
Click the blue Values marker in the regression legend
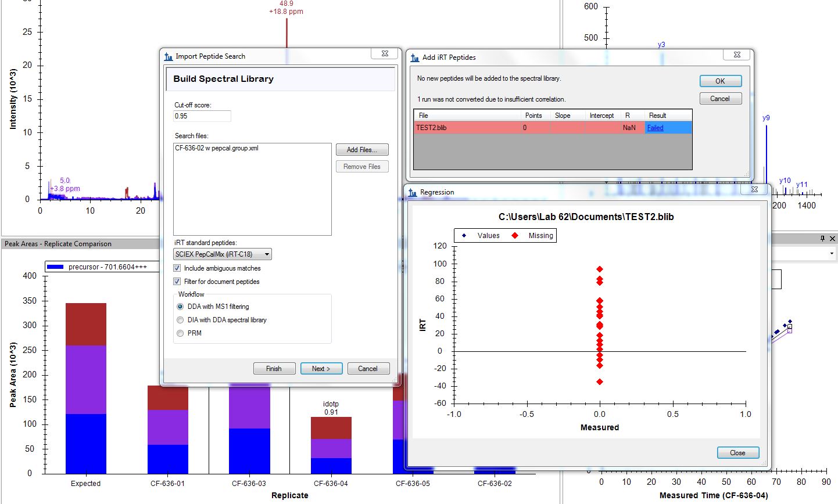464,236
